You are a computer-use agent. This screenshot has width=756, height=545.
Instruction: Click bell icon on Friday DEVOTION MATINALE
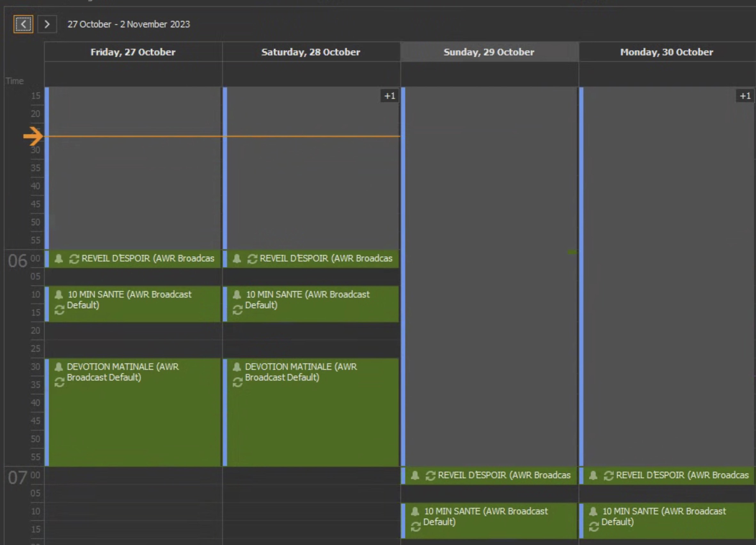pos(59,367)
